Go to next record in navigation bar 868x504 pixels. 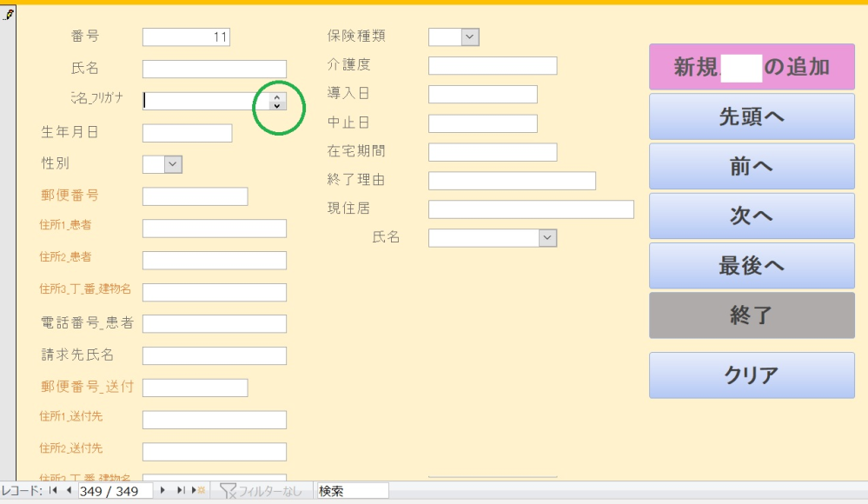[x=162, y=490]
